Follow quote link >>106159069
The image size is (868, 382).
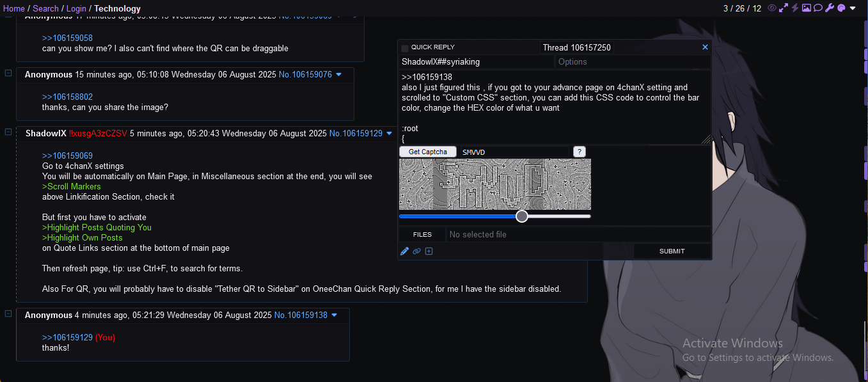67,156
